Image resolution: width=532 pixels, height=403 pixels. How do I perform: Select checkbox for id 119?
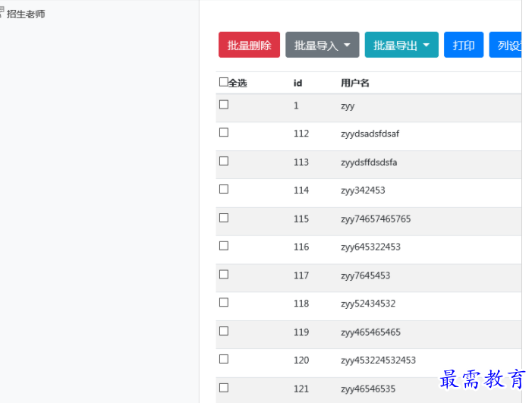pos(224,331)
